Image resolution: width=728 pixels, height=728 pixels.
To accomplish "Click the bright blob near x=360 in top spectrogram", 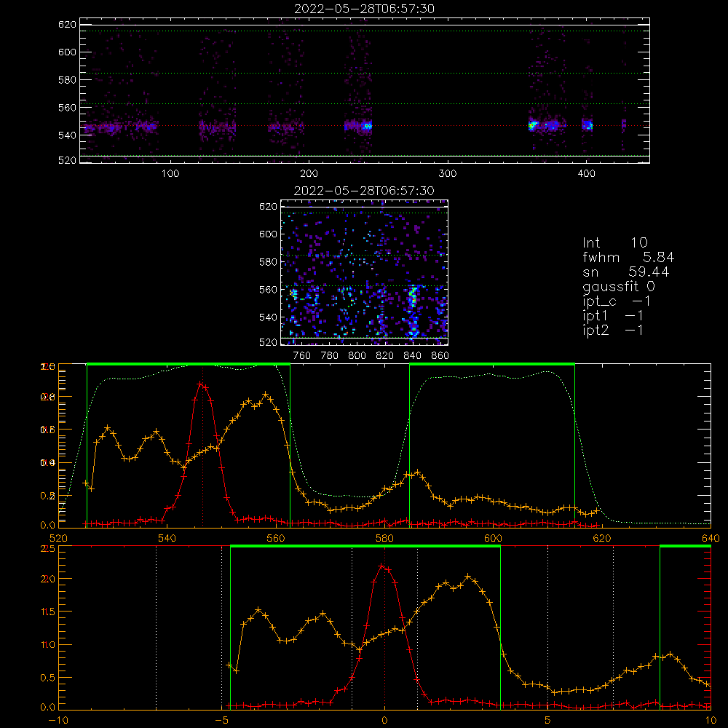I will point(533,125).
